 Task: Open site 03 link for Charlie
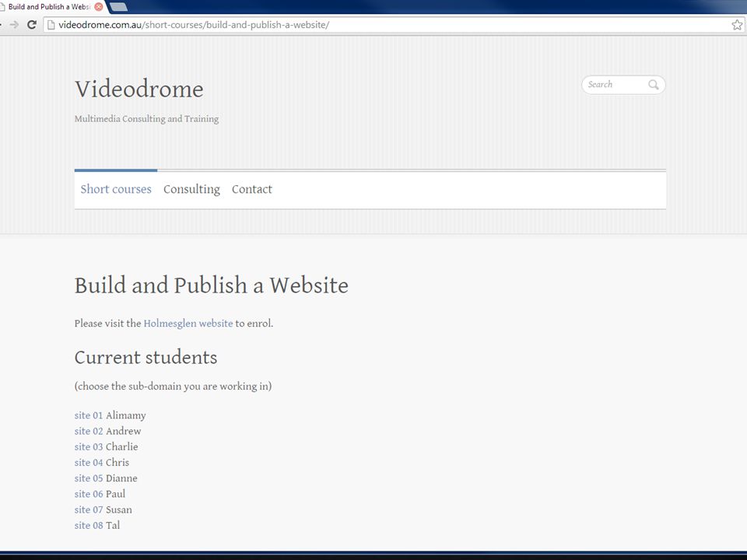click(x=89, y=446)
